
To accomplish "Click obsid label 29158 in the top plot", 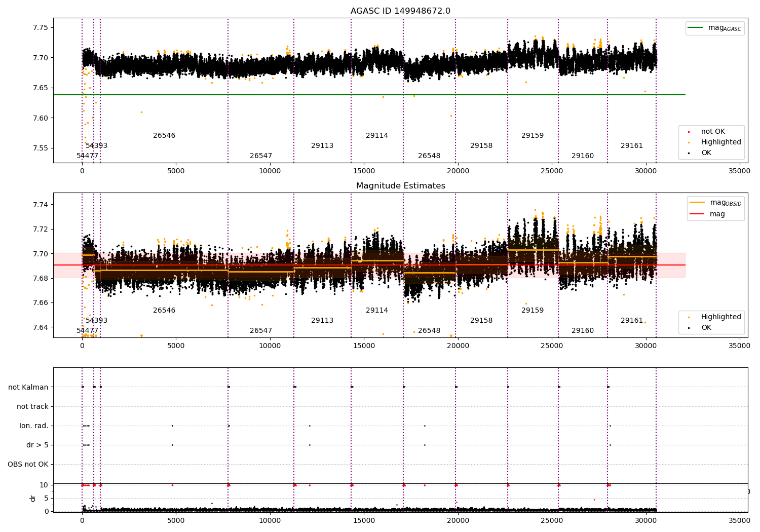I will (x=481, y=146).
